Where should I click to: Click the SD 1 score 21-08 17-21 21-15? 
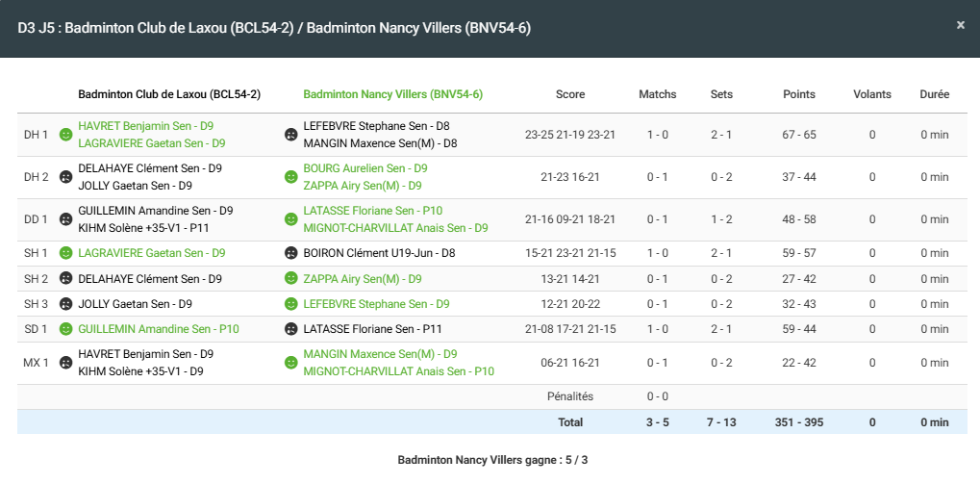pos(569,329)
